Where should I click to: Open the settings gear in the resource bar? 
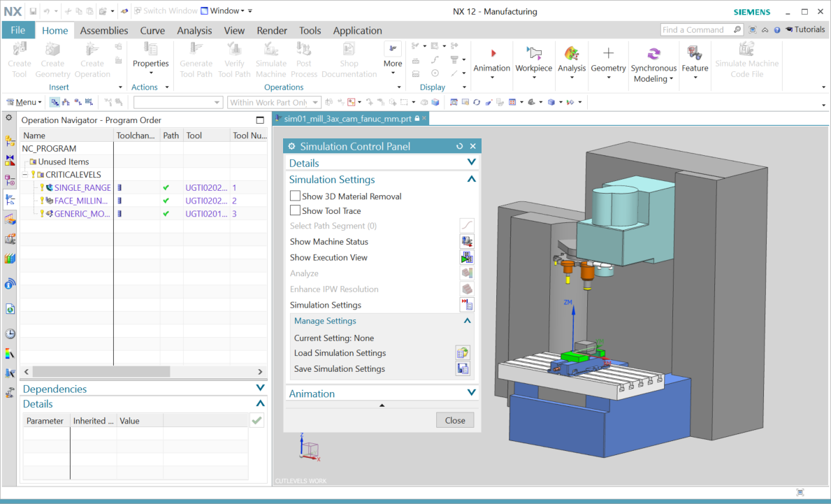tap(9, 117)
